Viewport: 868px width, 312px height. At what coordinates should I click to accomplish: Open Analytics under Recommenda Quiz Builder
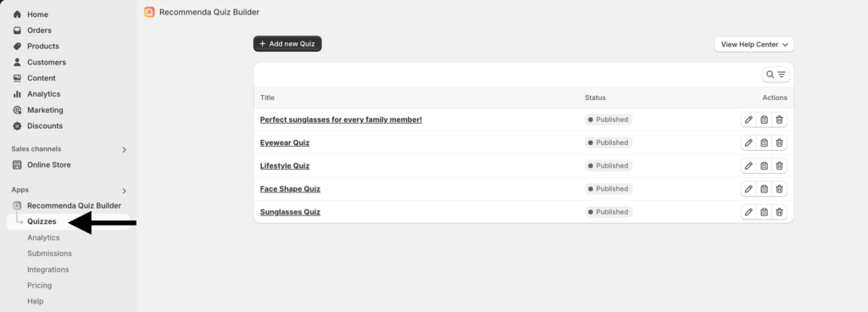(x=43, y=237)
